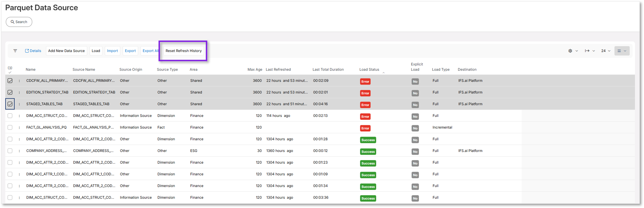644x208 pixels.
Task: Click the Export button
Action: pos(130,51)
